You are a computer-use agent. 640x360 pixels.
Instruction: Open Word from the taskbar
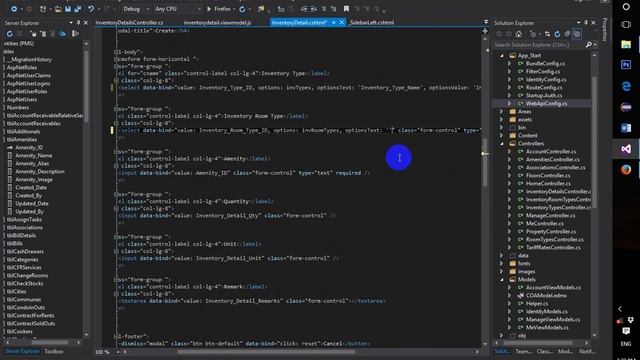tap(626, 128)
